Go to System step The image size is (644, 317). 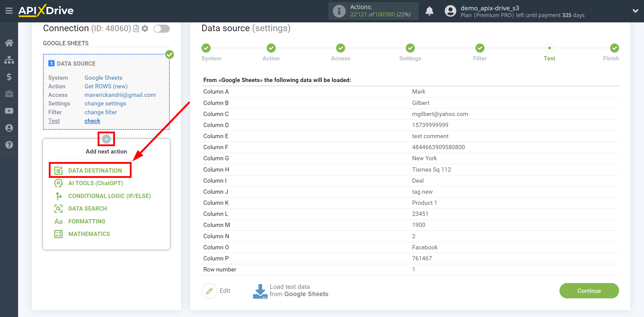click(206, 48)
